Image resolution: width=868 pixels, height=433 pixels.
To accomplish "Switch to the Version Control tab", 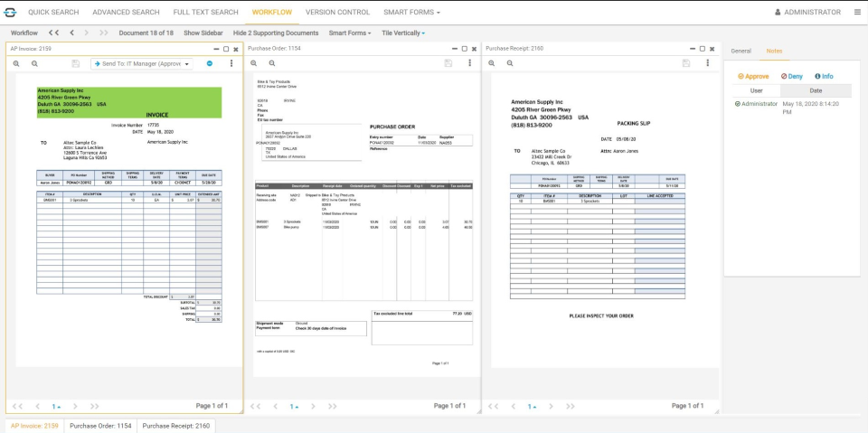I will tap(337, 12).
